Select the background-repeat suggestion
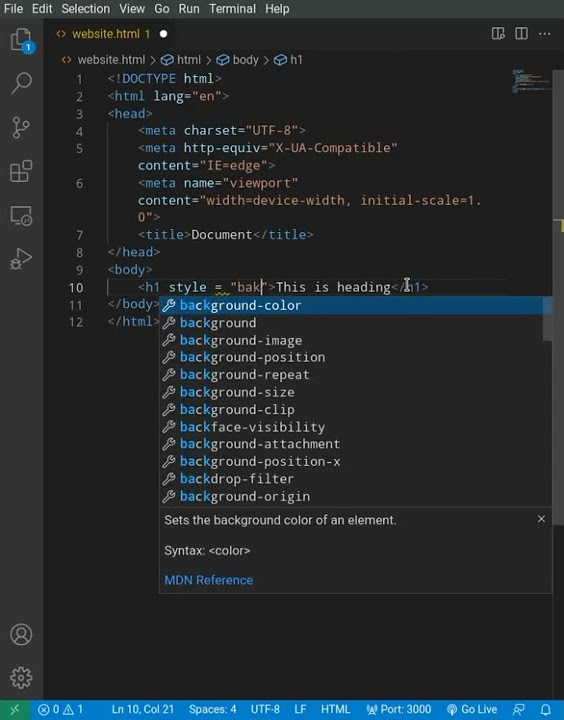 351,375
